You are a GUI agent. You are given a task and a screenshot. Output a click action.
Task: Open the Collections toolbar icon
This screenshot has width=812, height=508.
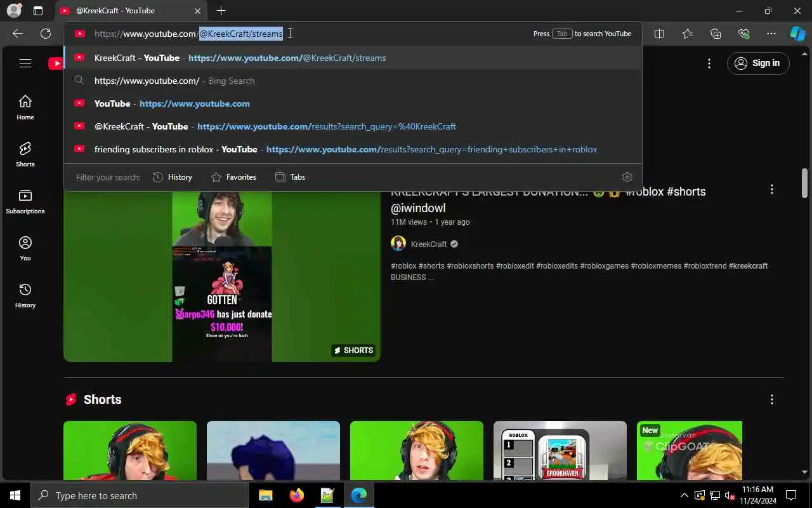coord(716,34)
